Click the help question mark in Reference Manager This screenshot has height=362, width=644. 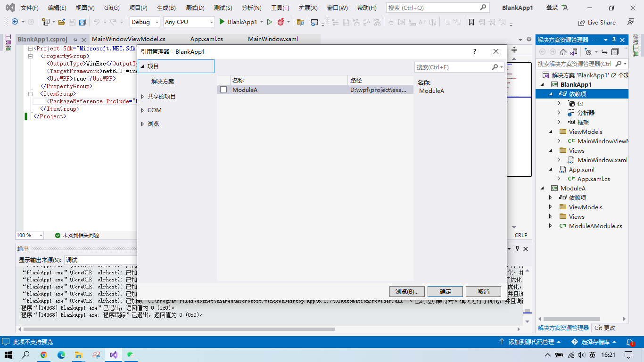[475, 51]
